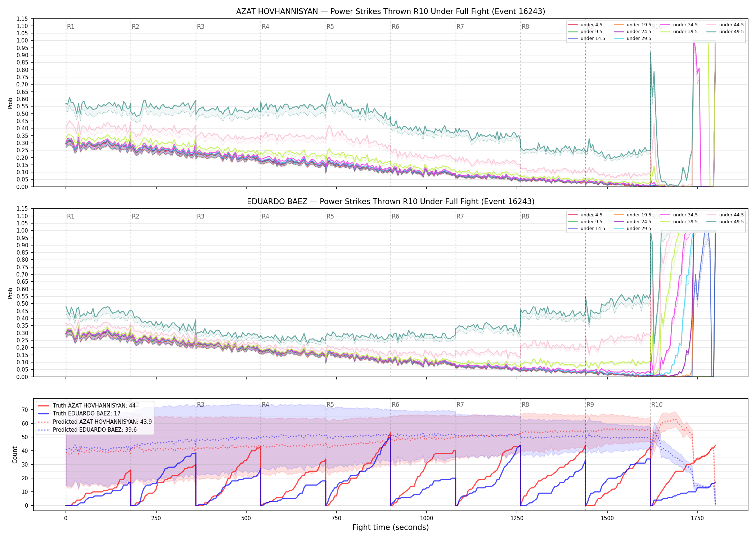756x540 pixels.
Task: Click the 1000 tick label on x-axis
Action: click(x=427, y=518)
